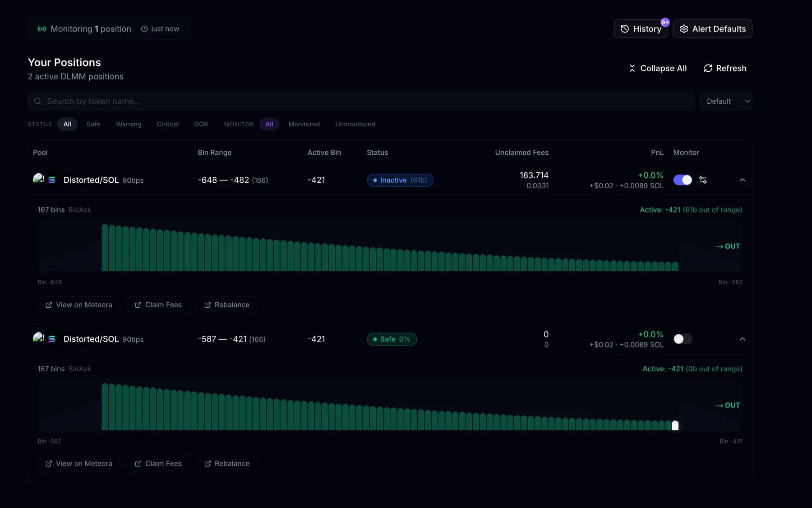Screen dimensions: 812x508
Task: Click the search magnifier icon
Action: point(38,101)
